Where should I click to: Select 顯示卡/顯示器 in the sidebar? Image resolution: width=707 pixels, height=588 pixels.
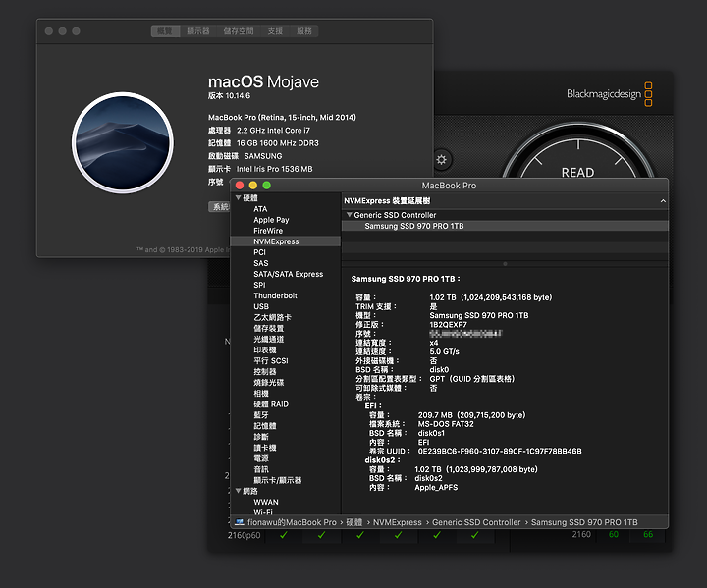[x=277, y=480]
